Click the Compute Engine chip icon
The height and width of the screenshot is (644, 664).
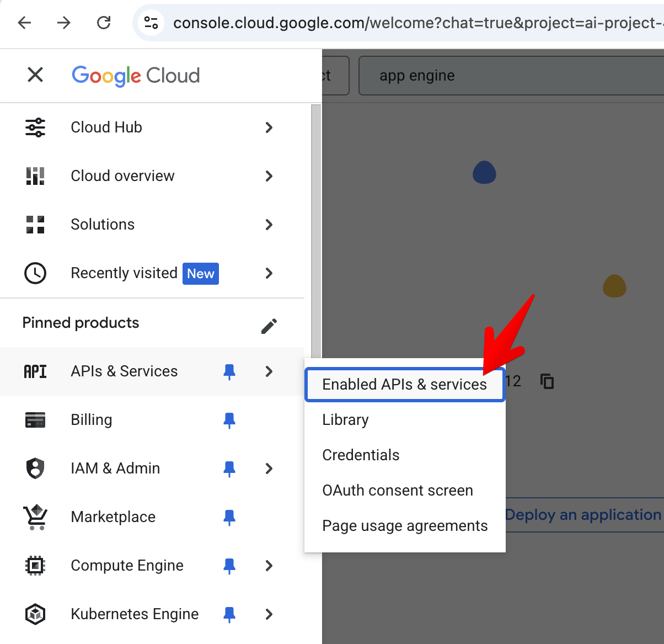click(35, 566)
